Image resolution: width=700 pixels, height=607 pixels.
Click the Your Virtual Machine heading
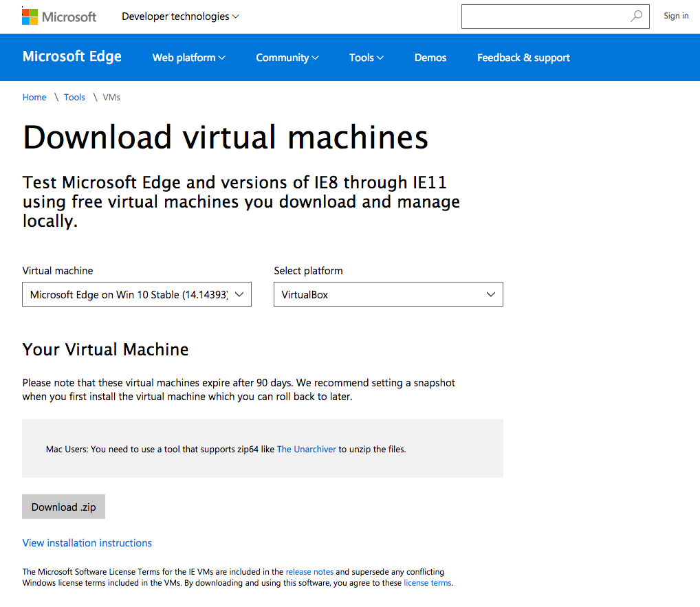(105, 349)
